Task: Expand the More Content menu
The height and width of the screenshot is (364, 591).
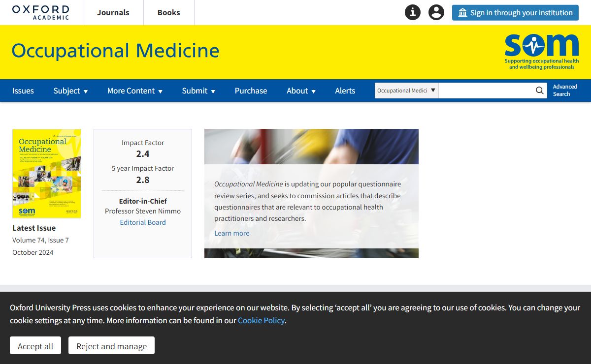Action: click(x=135, y=91)
